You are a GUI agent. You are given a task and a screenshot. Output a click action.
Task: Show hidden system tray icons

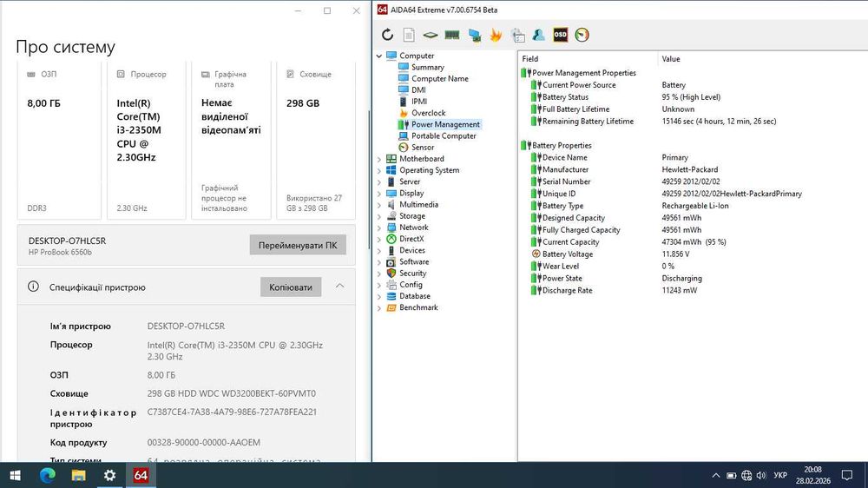coord(716,475)
